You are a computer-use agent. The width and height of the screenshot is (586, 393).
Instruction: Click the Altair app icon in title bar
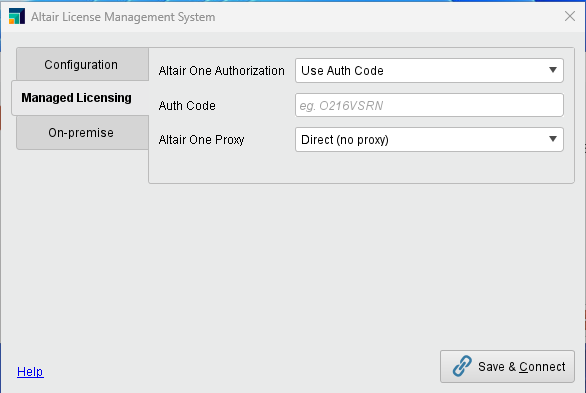pyautogui.click(x=17, y=16)
